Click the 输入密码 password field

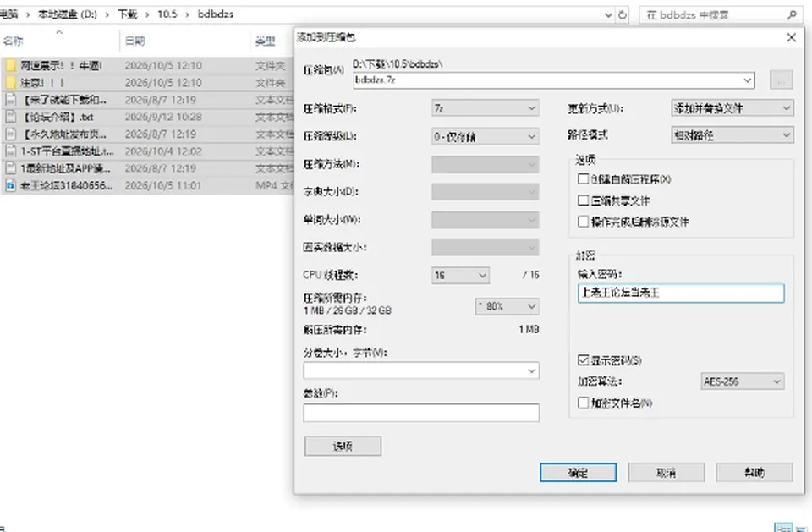(x=681, y=293)
